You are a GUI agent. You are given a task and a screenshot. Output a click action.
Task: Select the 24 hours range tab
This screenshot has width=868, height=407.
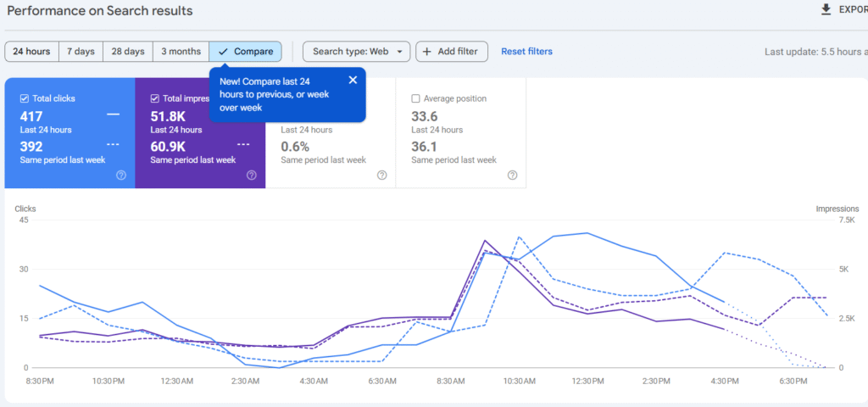point(31,52)
